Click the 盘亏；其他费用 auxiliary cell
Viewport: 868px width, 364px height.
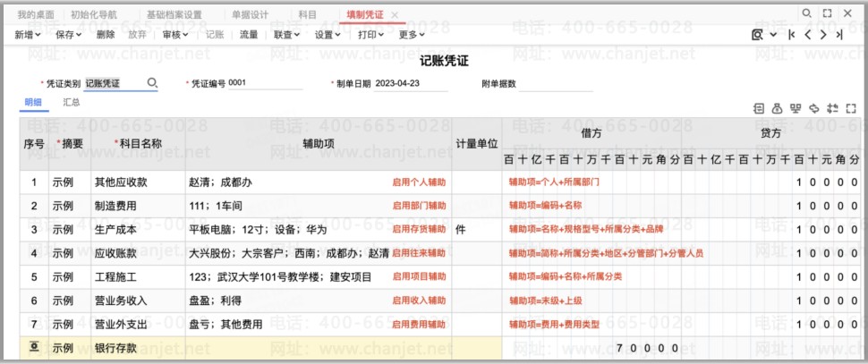pyautogui.click(x=319, y=325)
